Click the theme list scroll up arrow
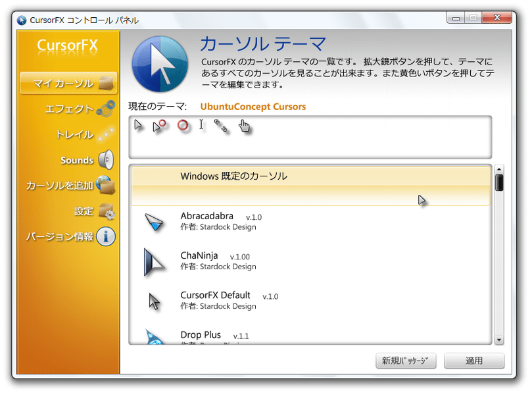 [x=498, y=169]
